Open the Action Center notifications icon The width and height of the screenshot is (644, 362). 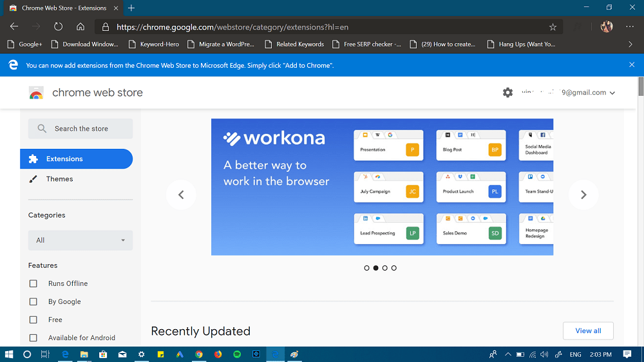[x=627, y=354]
